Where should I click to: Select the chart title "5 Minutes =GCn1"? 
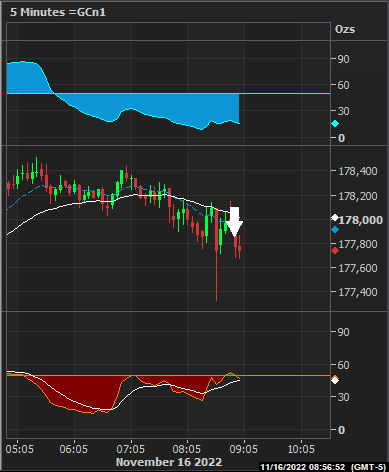click(58, 12)
